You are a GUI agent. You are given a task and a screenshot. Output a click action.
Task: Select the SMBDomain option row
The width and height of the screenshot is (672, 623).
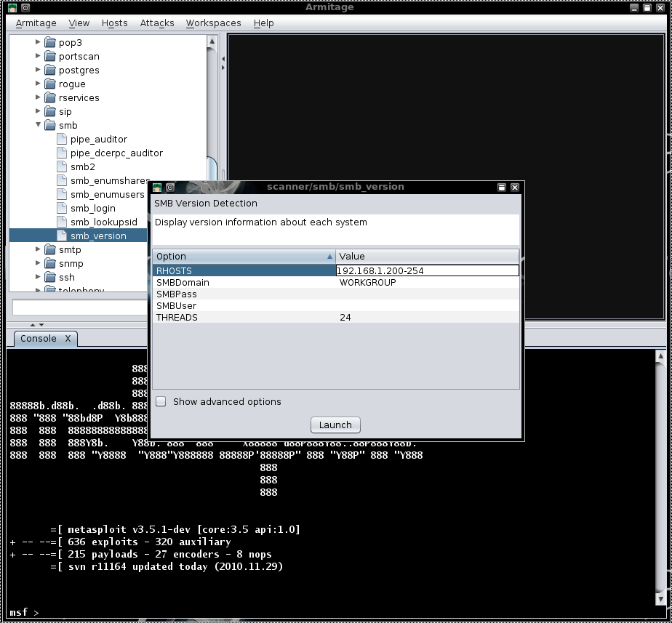(x=335, y=282)
